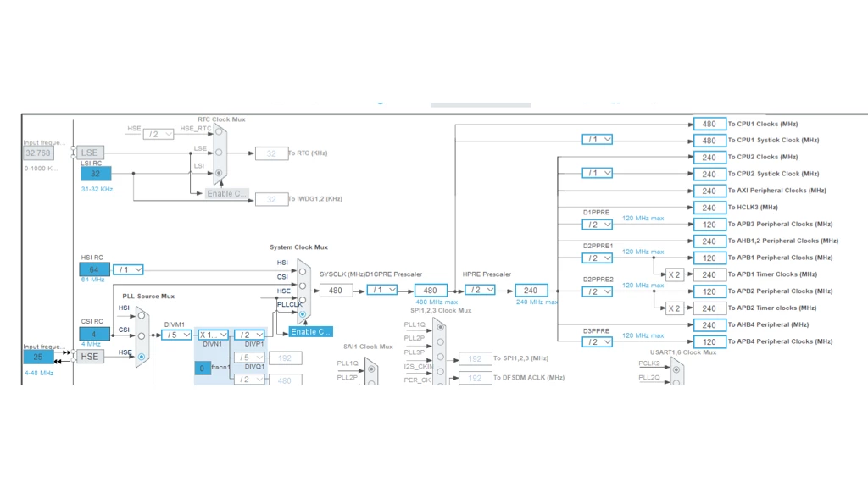Select HSE_RTC in RTC Clock Mux

pos(219,131)
